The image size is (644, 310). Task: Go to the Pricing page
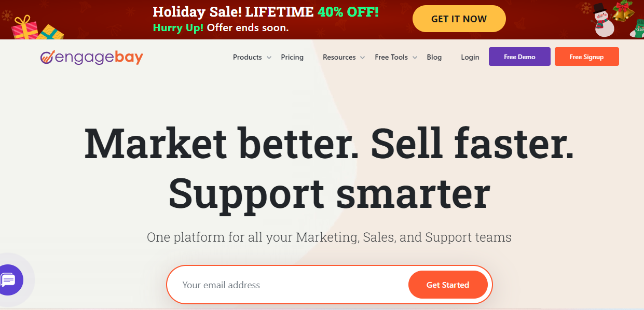coord(292,57)
